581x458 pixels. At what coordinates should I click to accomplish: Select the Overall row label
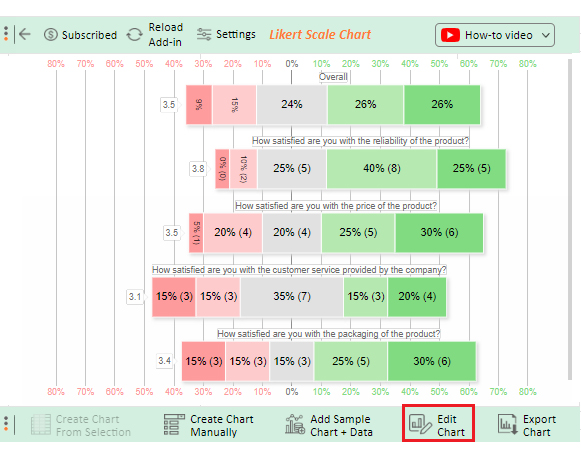(333, 77)
